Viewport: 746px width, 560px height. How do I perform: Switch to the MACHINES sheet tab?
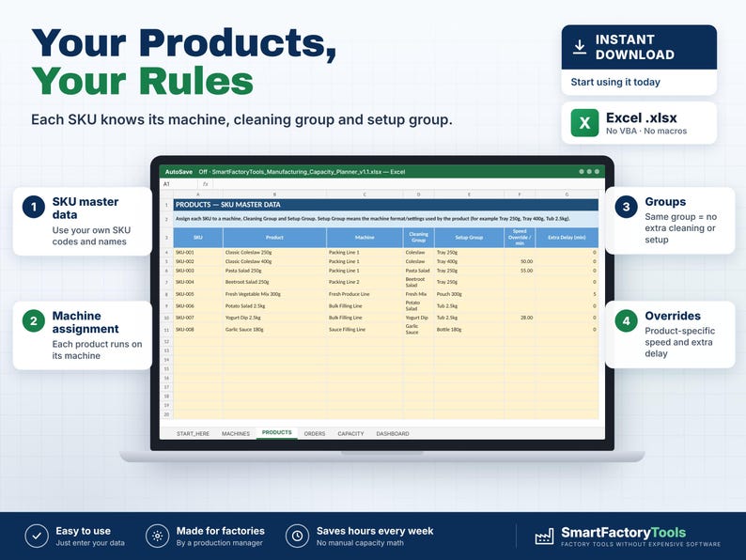pos(236,433)
